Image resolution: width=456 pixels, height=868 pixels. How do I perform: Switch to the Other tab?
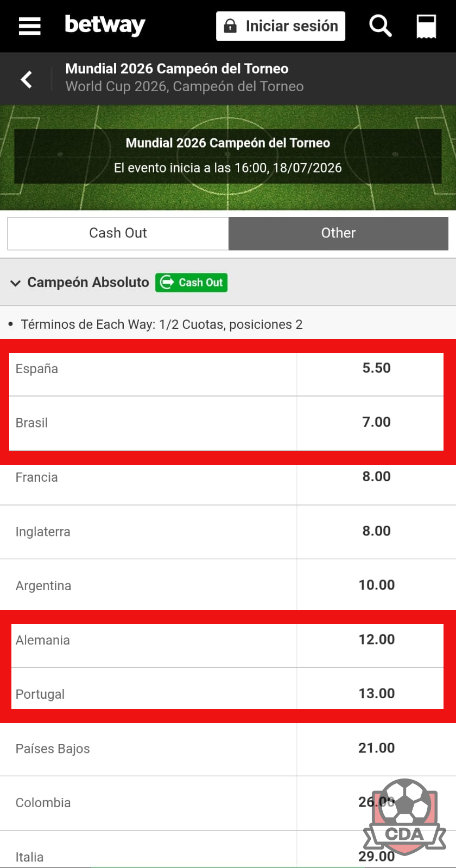click(338, 233)
